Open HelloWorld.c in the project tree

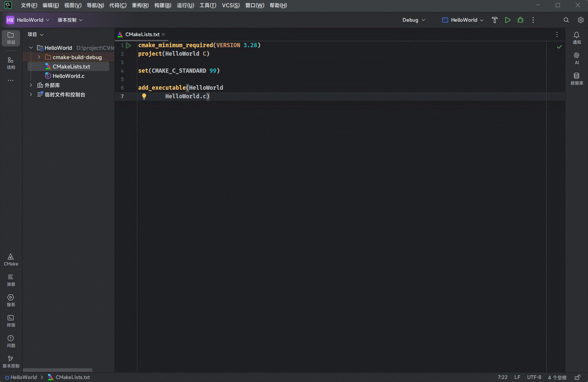pos(68,76)
